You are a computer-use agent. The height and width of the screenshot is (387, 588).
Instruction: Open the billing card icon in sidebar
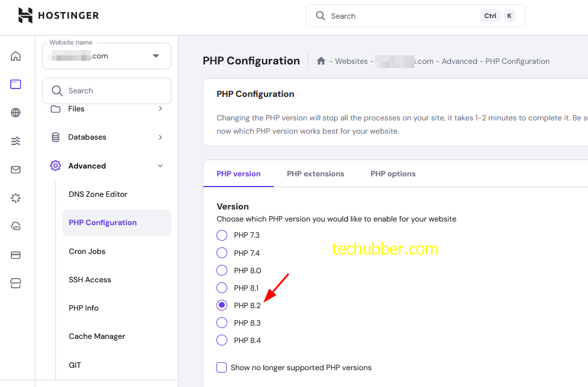tap(16, 255)
